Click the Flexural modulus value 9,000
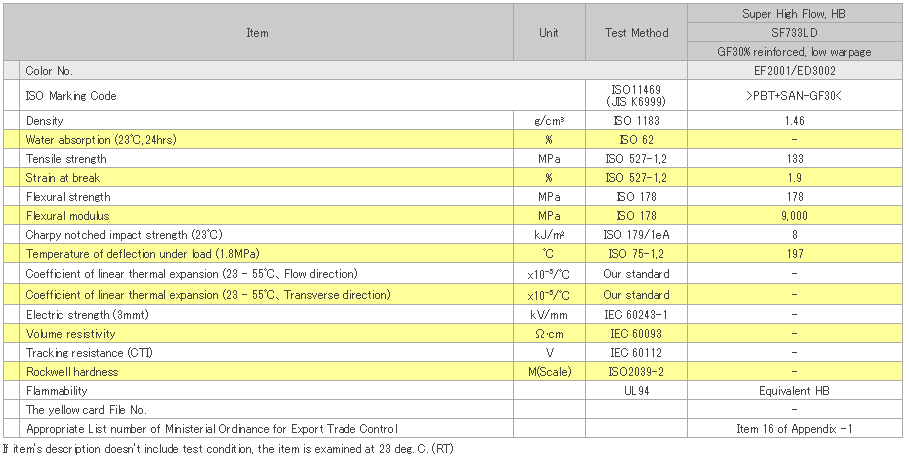The height and width of the screenshot is (456, 909). tap(794, 215)
